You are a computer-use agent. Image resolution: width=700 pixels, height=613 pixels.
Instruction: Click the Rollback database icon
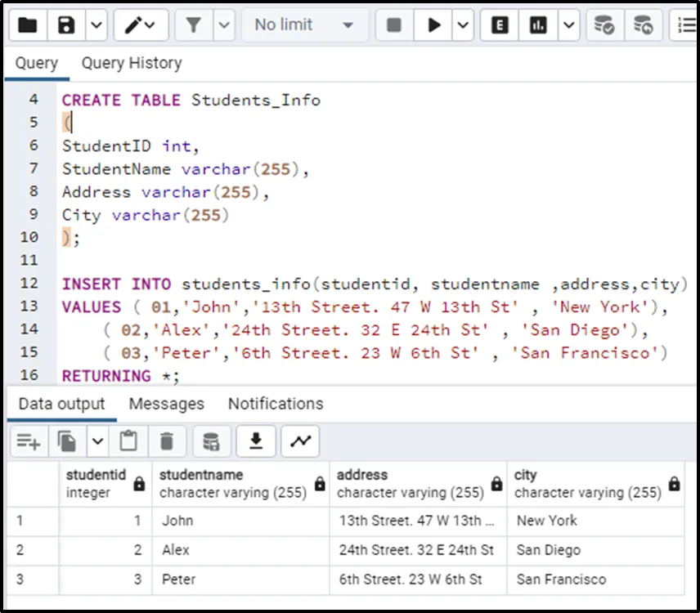644,25
